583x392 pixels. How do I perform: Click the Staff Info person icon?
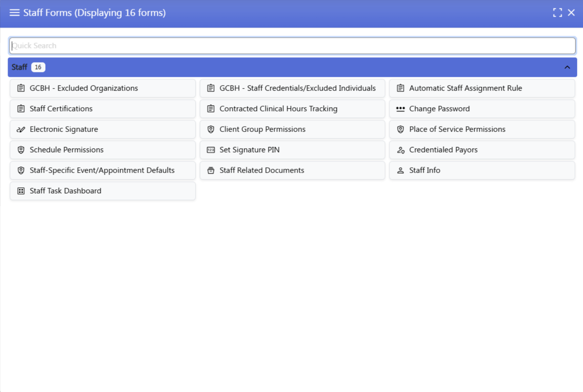click(x=400, y=170)
